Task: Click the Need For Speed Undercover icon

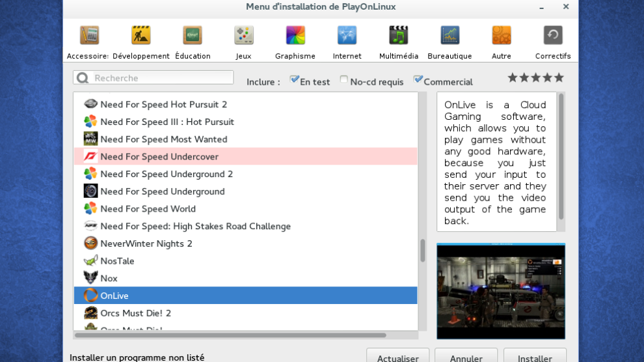Action: [90, 156]
